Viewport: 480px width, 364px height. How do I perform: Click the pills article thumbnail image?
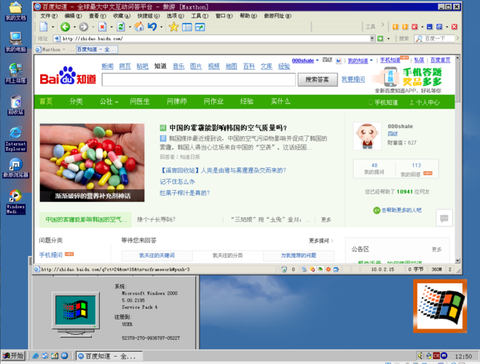pos(92,163)
